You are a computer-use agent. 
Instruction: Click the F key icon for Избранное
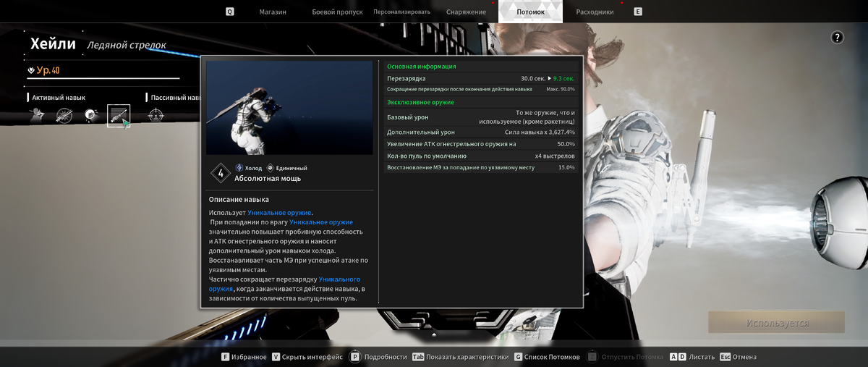point(225,357)
